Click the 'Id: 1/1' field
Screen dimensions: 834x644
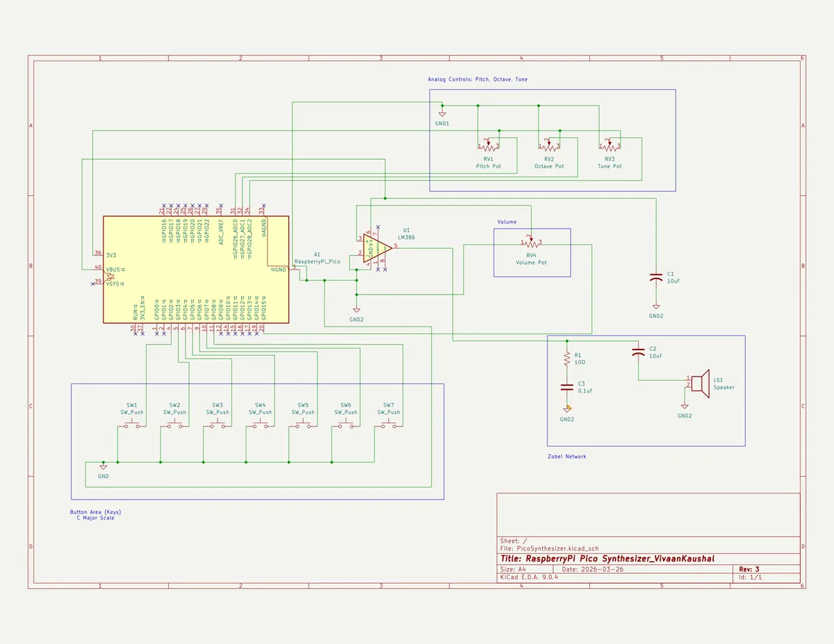[750, 577]
